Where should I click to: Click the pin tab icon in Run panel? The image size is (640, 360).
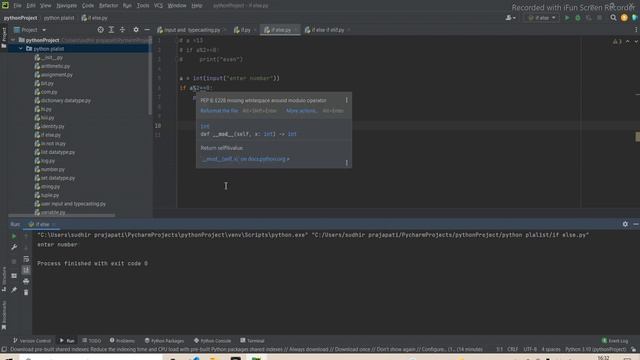[x=14, y=290]
